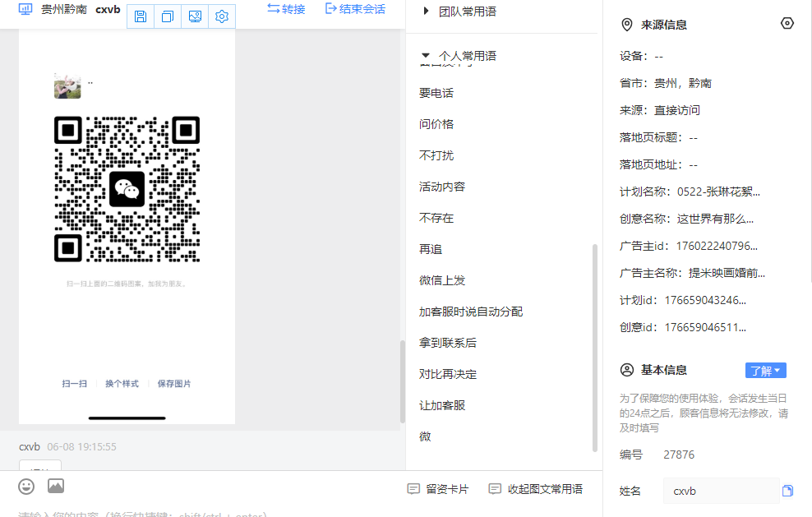Select the 不打扰 quick phrase
Image resolution: width=812 pixels, height=517 pixels.
tap(436, 155)
